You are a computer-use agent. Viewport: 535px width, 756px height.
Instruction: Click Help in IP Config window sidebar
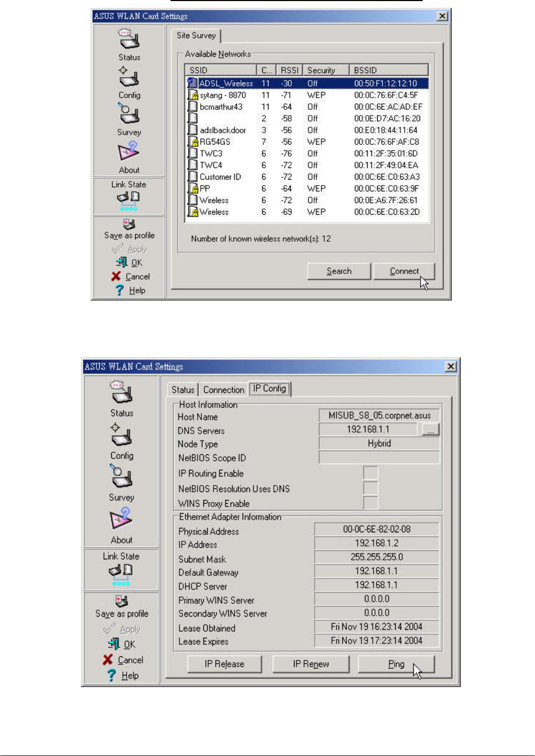pyautogui.click(x=123, y=675)
